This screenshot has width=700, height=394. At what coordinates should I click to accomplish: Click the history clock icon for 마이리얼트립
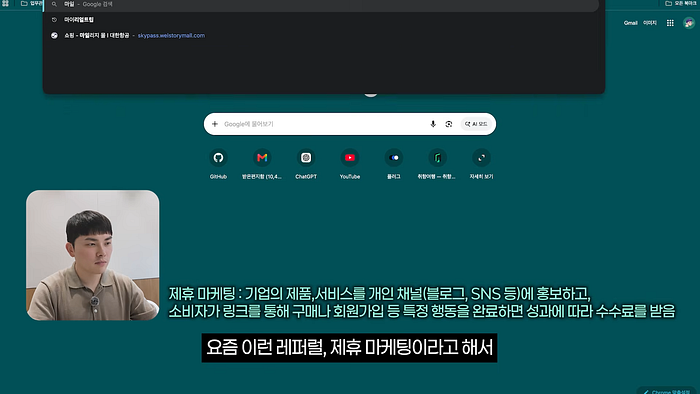pos(54,20)
